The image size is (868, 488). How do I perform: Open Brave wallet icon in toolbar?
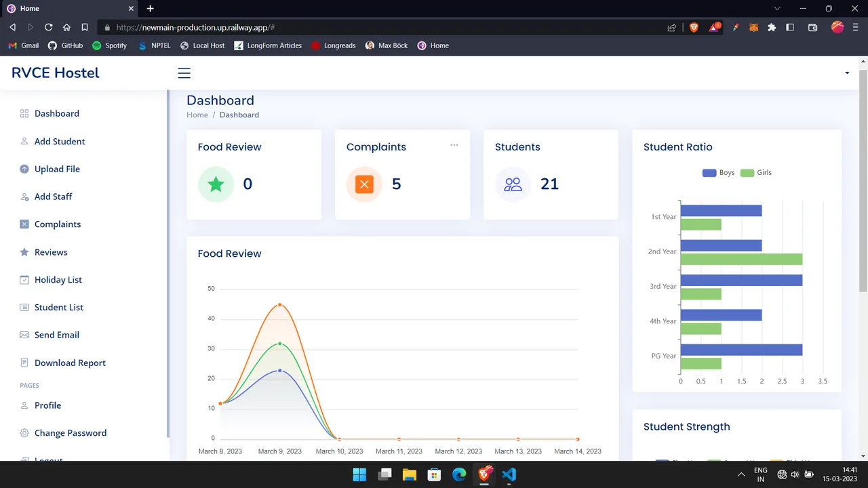tap(813, 28)
